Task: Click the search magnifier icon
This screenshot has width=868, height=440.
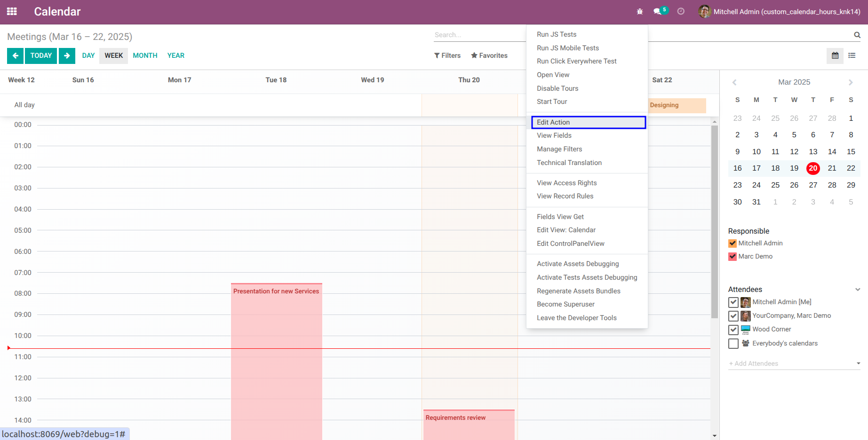Action: [x=857, y=35]
